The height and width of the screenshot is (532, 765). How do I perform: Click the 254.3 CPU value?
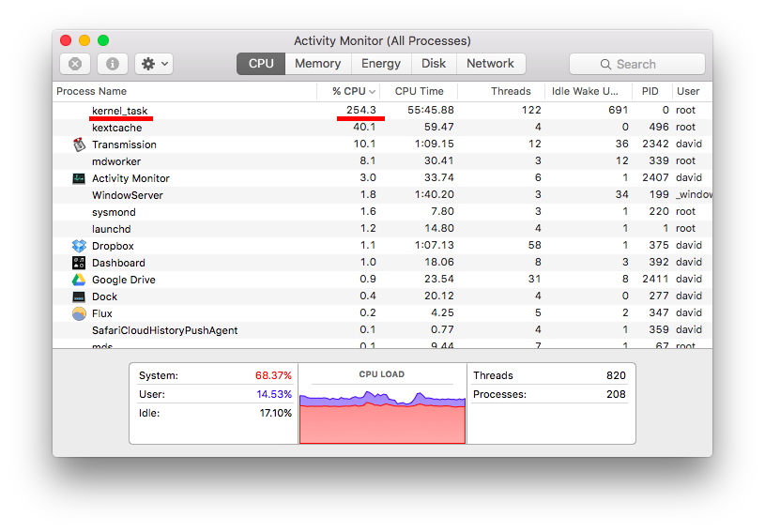(361, 110)
